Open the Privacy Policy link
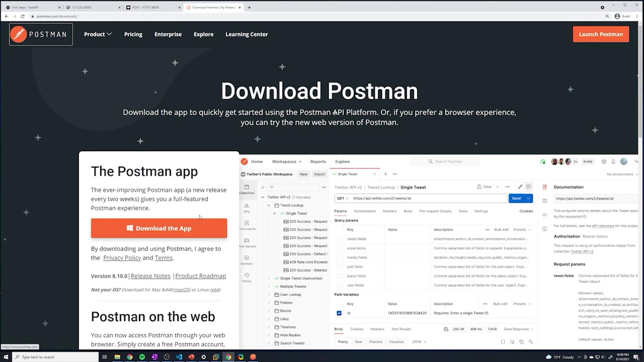The image size is (644, 362). coord(122,258)
